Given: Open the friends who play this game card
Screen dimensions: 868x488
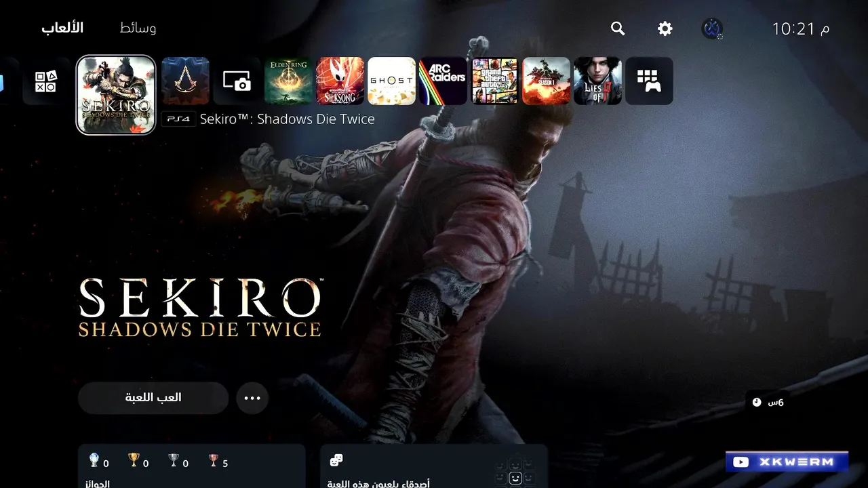Looking at the screenshot, I should [x=434, y=466].
